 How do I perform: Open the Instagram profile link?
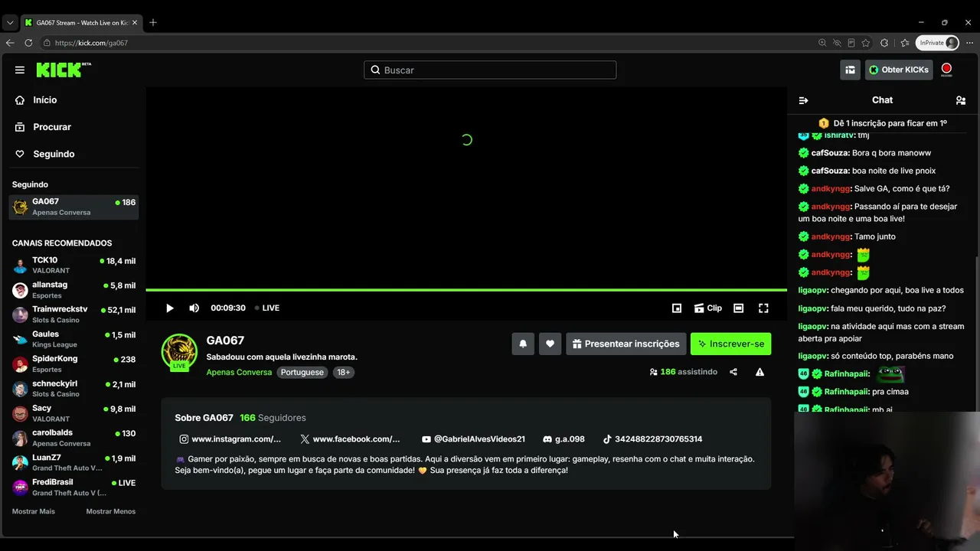(x=230, y=439)
